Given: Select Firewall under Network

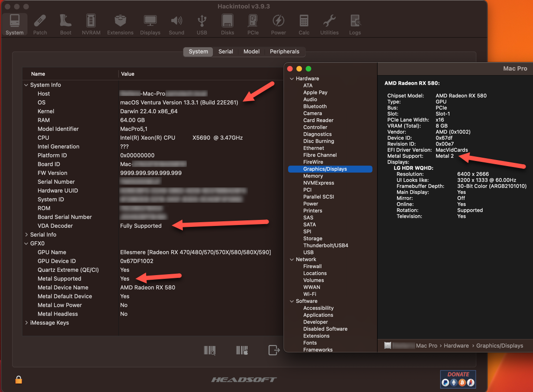Looking at the screenshot, I should pyautogui.click(x=312, y=267).
